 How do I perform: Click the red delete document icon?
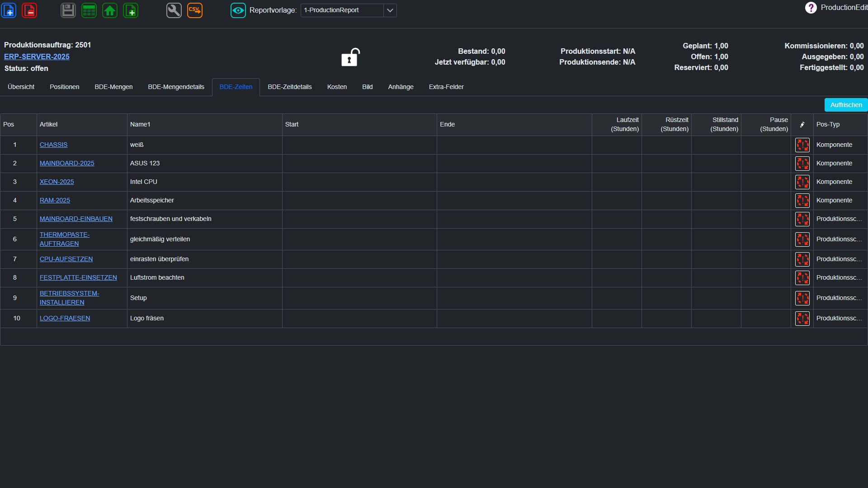tap(29, 10)
